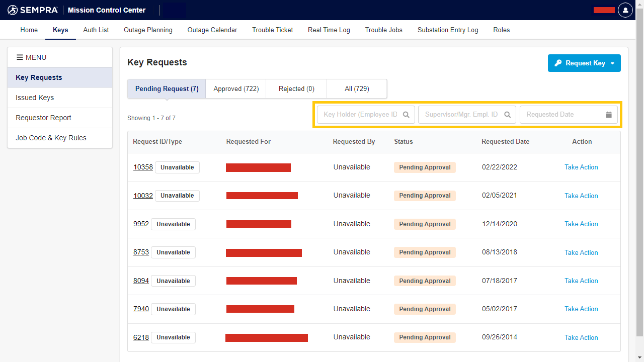Viewport: 644px width, 362px height.
Task: Click the Requested Date input field
Action: pos(561,115)
